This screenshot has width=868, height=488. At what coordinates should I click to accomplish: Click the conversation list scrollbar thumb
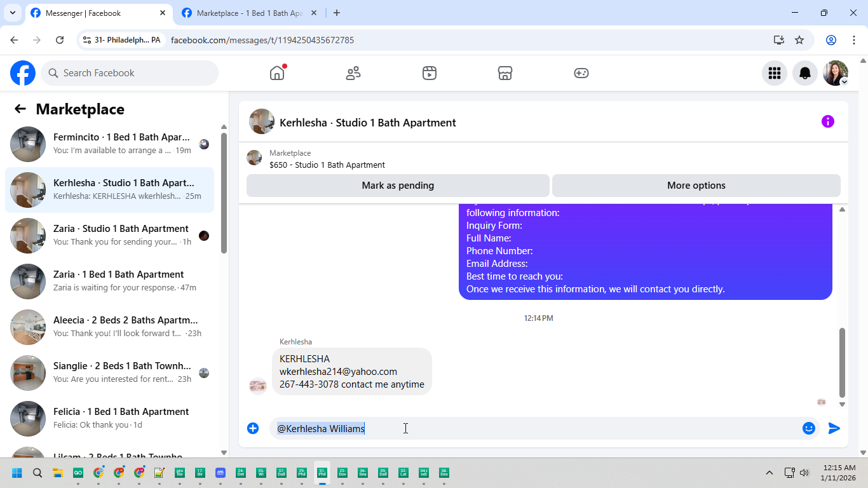click(x=224, y=193)
